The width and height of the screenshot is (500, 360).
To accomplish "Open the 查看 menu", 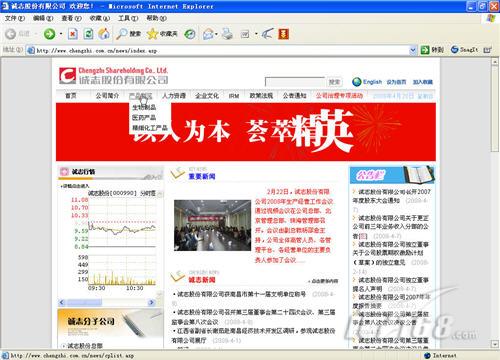I will pyautogui.click(x=71, y=18).
